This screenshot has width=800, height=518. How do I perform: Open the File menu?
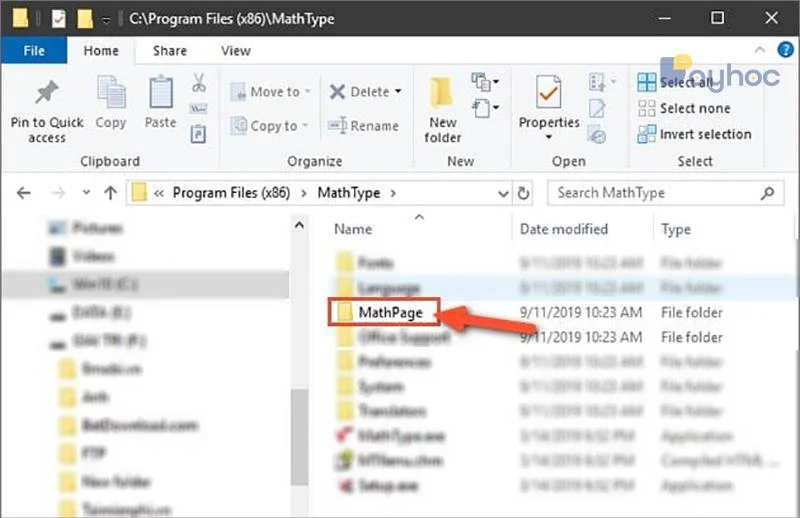pos(34,51)
